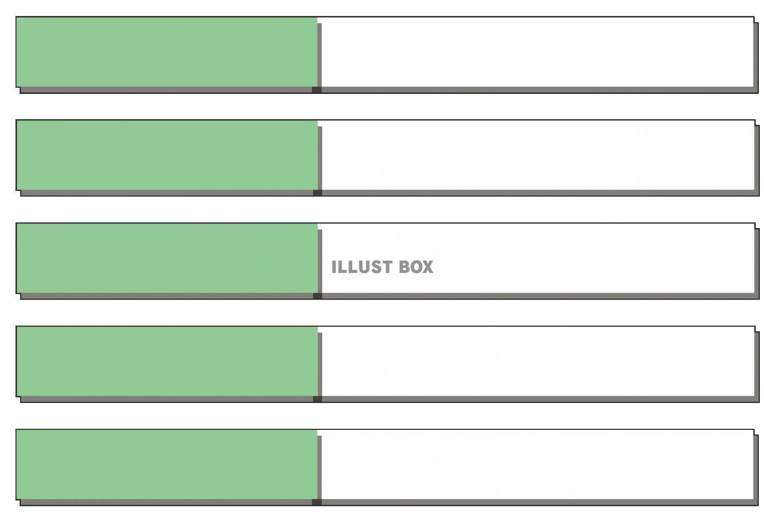Click the gray shadow strip beneath the fourth white field
Viewport: 764px width, 532px height.
pyautogui.click(x=540, y=399)
